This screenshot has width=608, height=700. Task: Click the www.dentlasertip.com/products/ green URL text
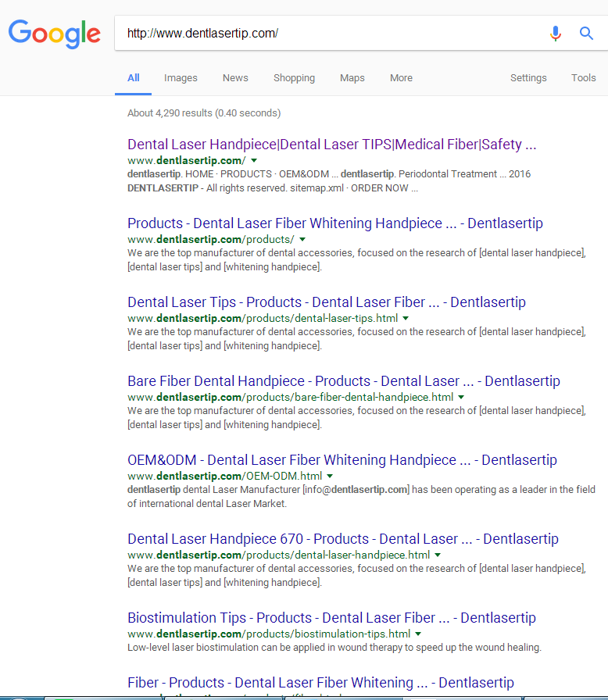coord(211,239)
